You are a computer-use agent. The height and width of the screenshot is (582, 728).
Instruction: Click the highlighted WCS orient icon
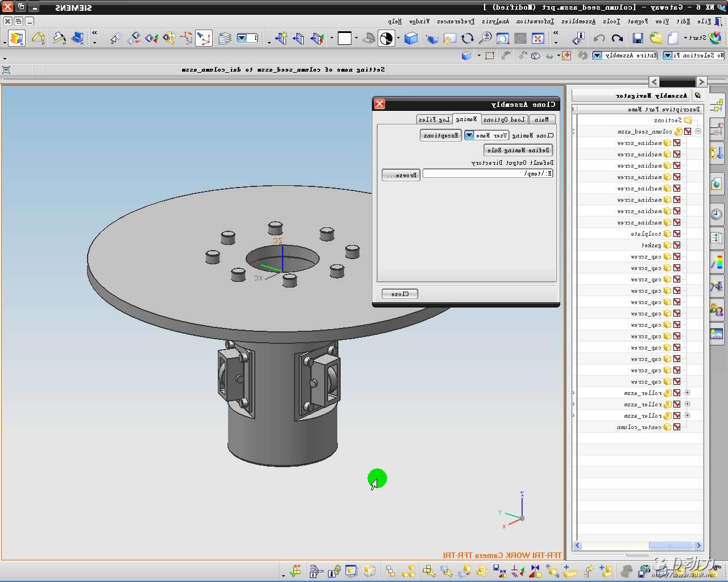(204, 39)
